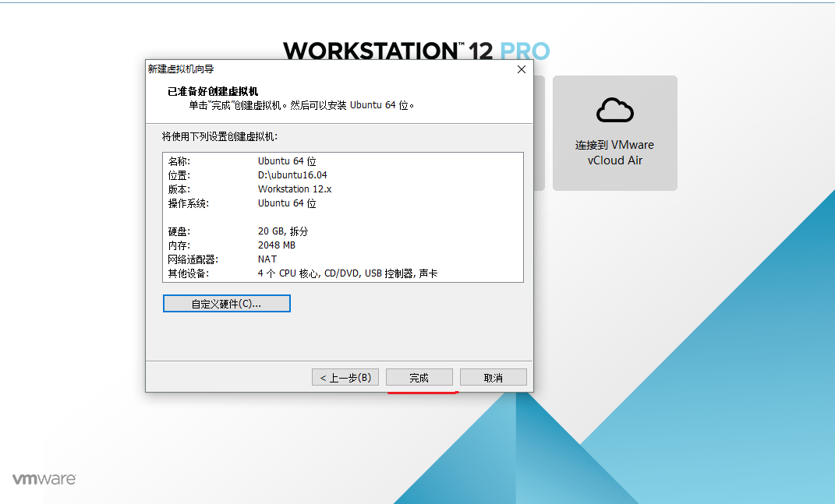Open 自定义硬件(C)... customize hardware
The image size is (835, 504).
click(226, 303)
